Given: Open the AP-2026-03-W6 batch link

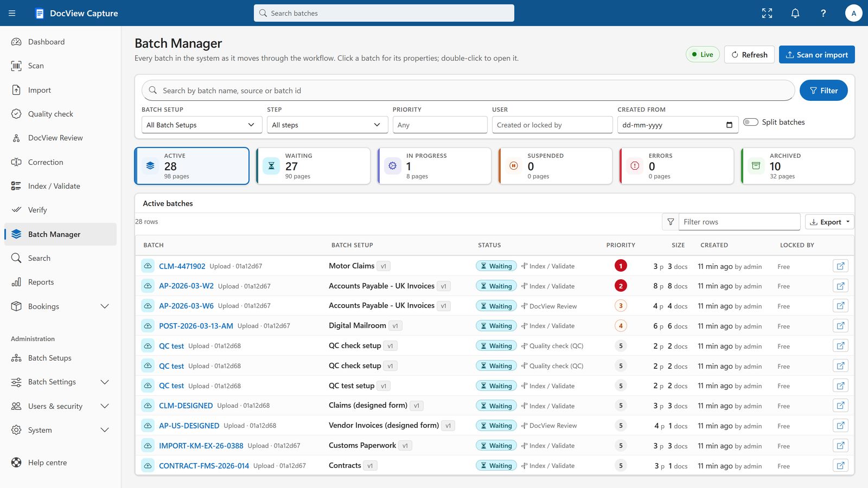Looking at the screenshot, I should click(186, 306).
